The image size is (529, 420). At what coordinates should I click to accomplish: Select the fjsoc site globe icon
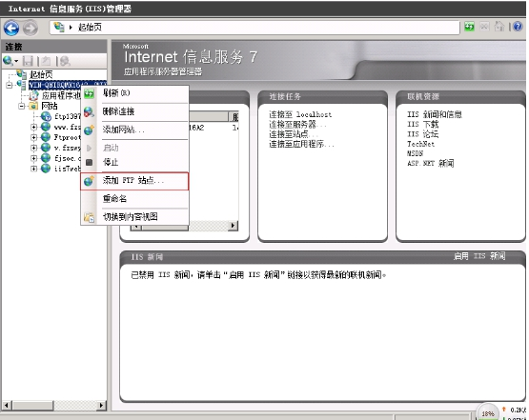pos(46,158)
